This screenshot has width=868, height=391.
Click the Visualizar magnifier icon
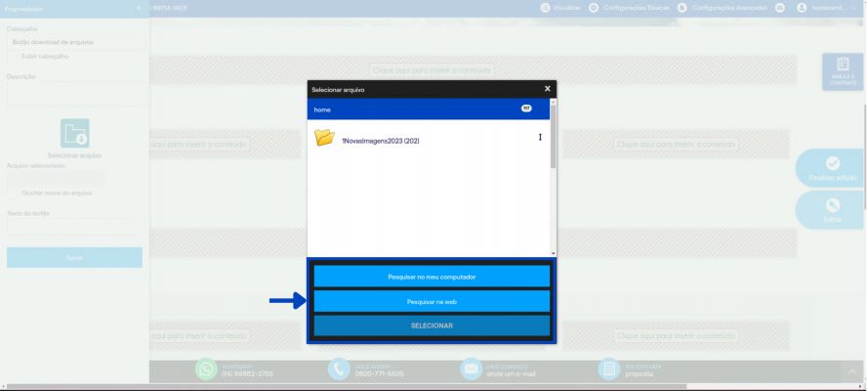pyautogui.click(x=545, y=8)
